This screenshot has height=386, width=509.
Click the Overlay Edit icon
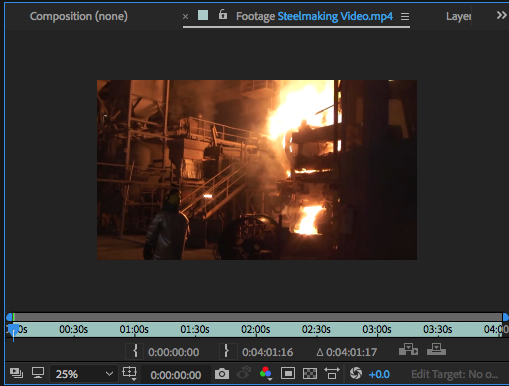coord(436,350)
